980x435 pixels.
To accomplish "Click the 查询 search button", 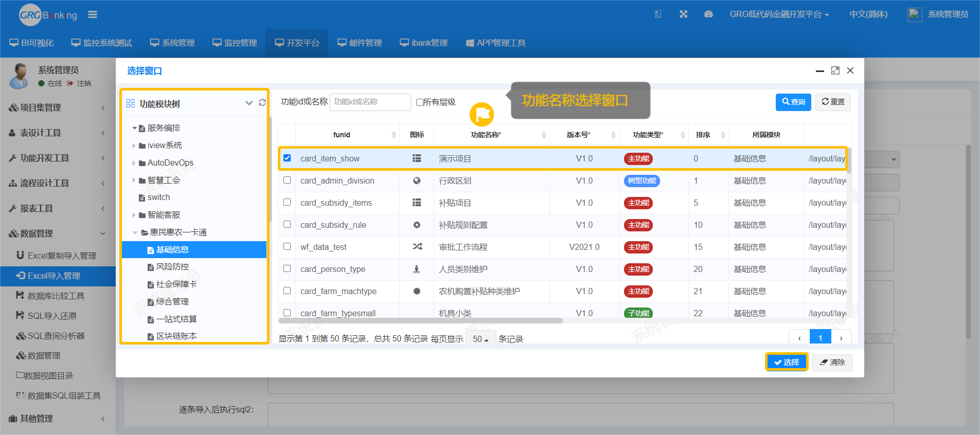I will coord(793,102).
